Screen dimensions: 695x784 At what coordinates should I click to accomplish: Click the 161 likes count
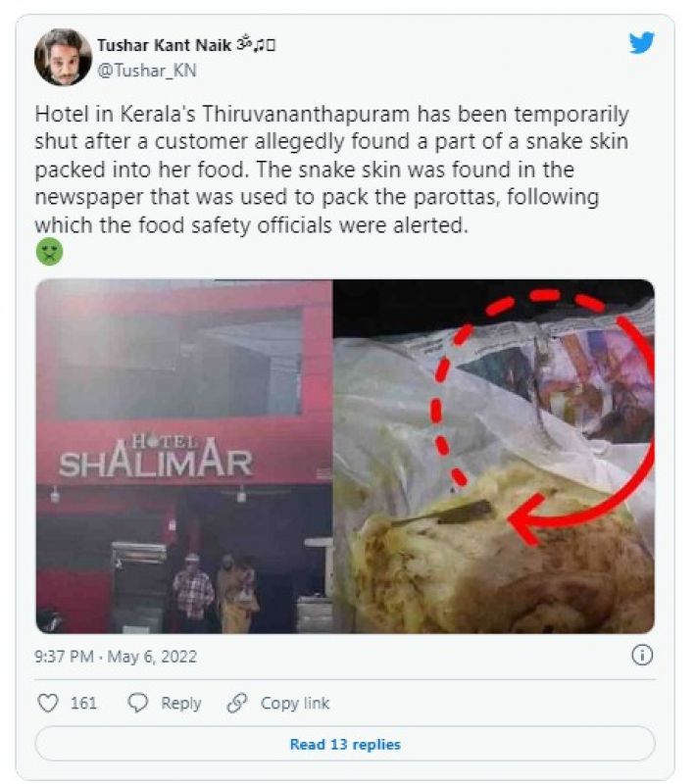(x=83, y=703)
